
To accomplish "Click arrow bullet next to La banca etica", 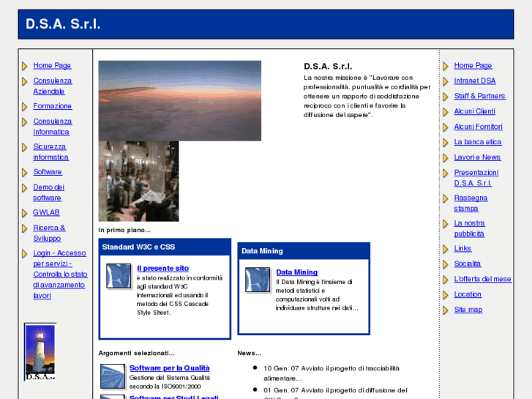I will pos(446,142).
